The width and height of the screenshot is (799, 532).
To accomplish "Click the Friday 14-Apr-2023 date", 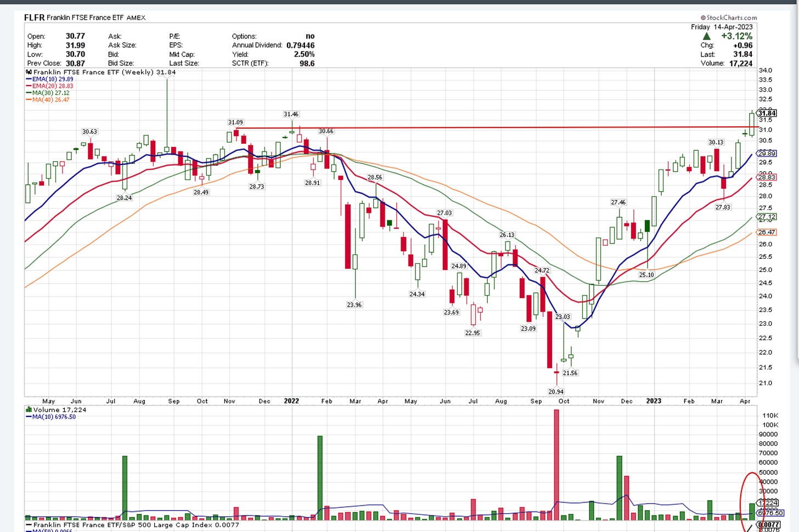I will click(722, 27).
